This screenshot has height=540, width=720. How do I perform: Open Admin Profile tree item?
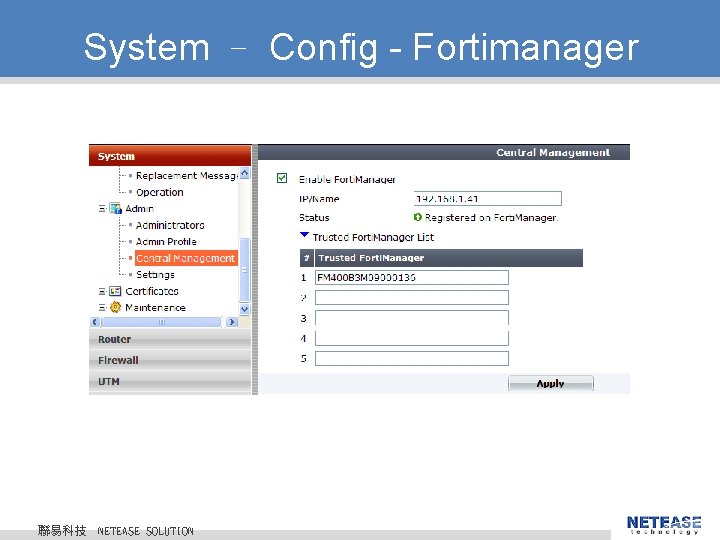click(x=166, y=242)
